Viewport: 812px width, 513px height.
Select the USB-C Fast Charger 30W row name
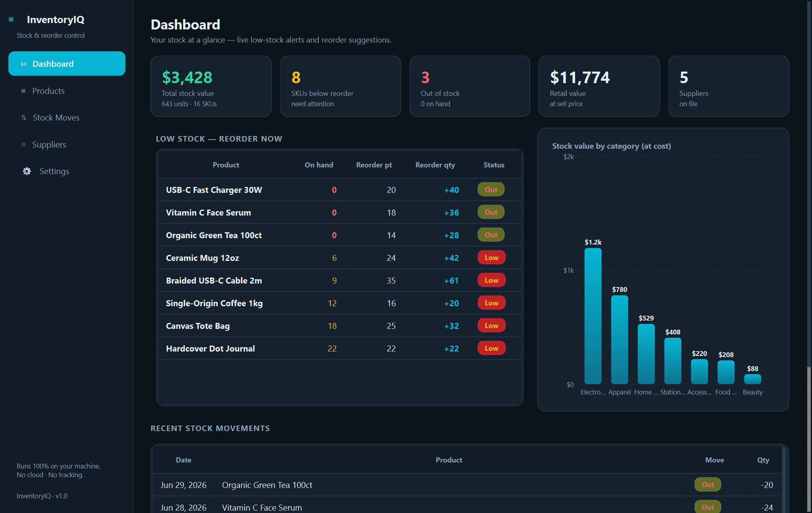tap(214, 190)
